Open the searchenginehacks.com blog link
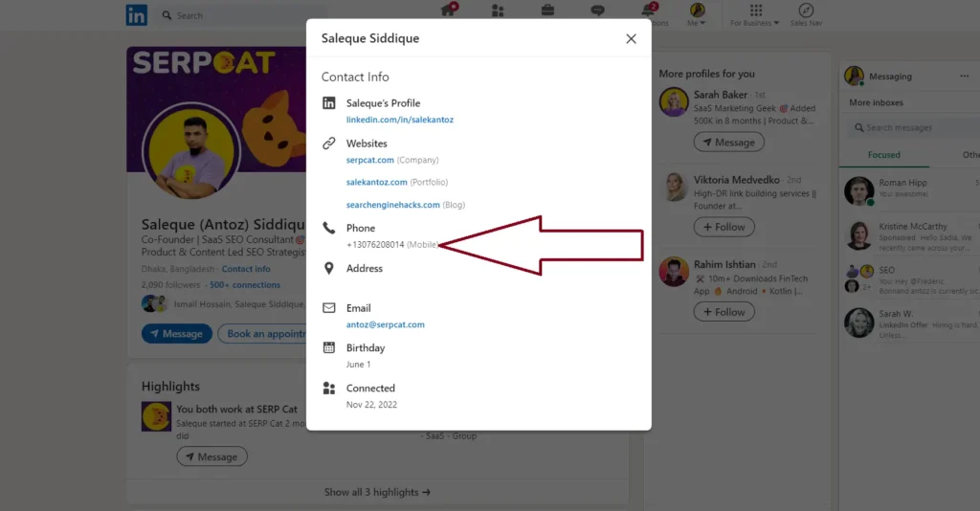This screenshot has width=980, height=511. [x=393, y=205]
